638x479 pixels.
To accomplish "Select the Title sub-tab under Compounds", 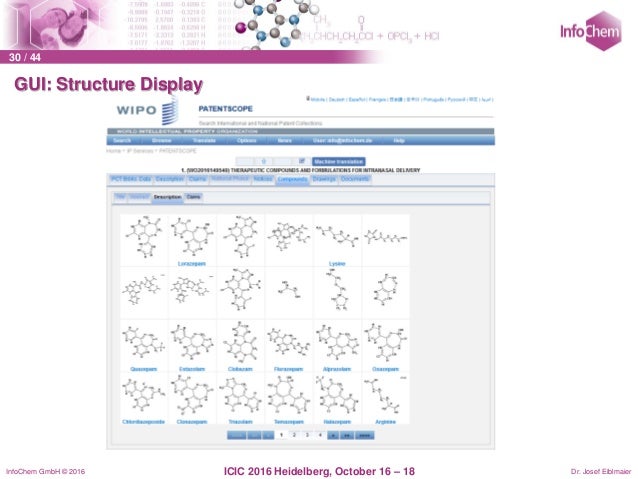I will tap(120, 197).
